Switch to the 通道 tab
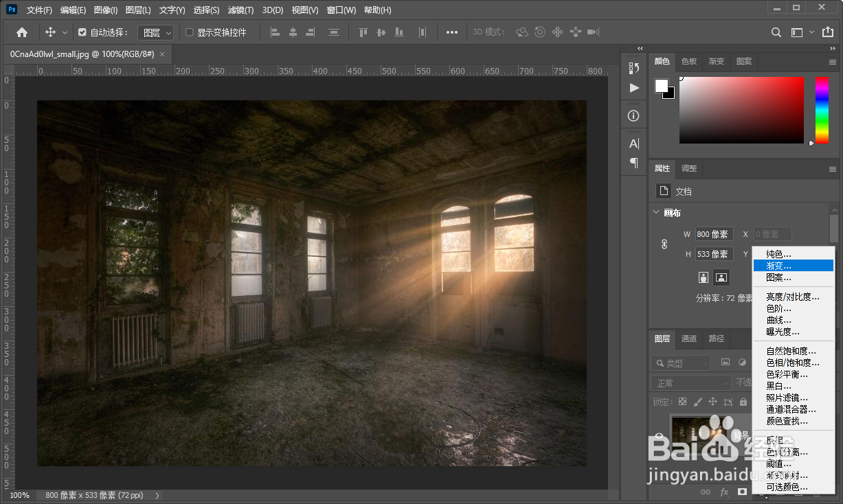843x504 pixels. point(689,339)
